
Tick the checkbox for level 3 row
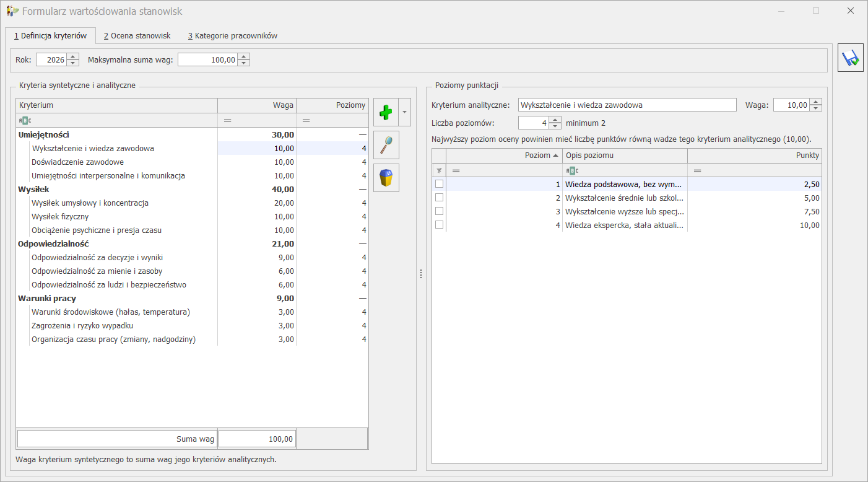coord(439,211)
